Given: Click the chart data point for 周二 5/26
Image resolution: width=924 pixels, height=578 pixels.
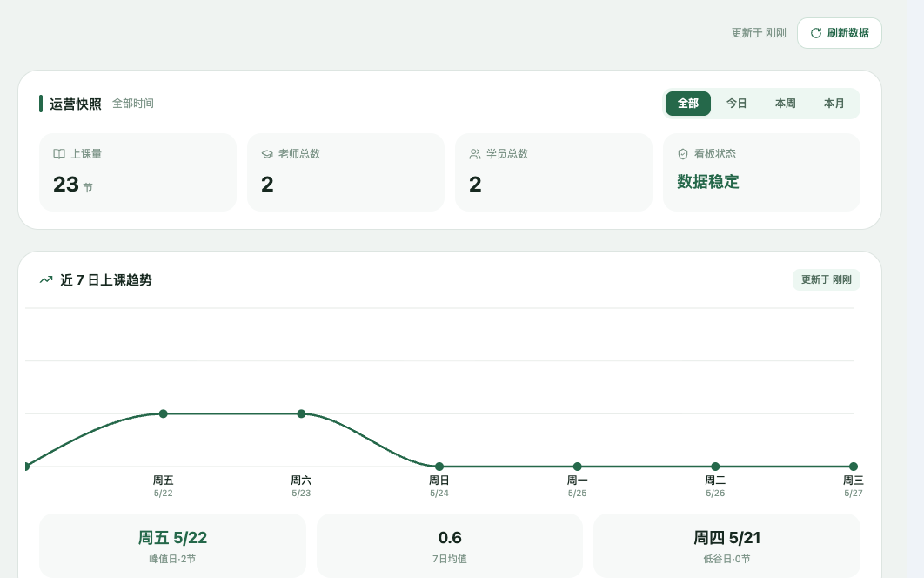Looking at the screenshot, I should pos(715,467).
